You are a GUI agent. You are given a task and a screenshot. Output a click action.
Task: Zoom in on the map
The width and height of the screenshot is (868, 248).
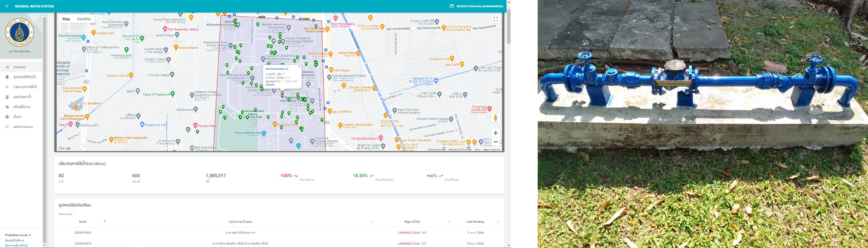[x=495, y=133]
